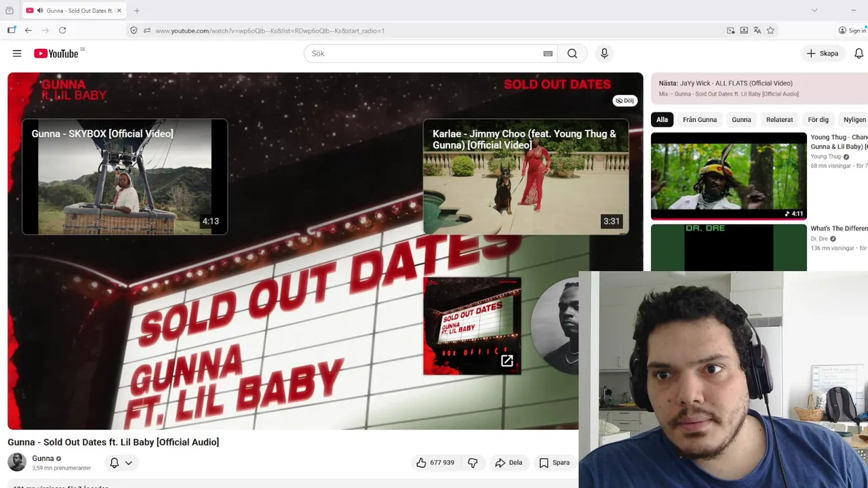The image size is (868, 488).
Task: Click the 3,59 mn prenumeranter subscriber count
Action: 61,468
